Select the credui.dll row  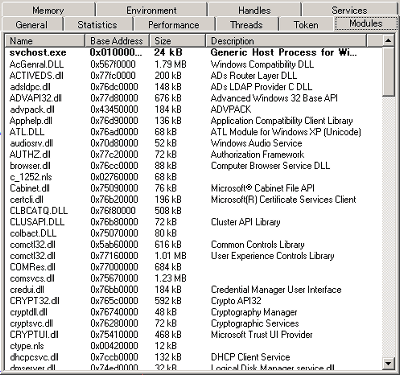tap(193, 289)
